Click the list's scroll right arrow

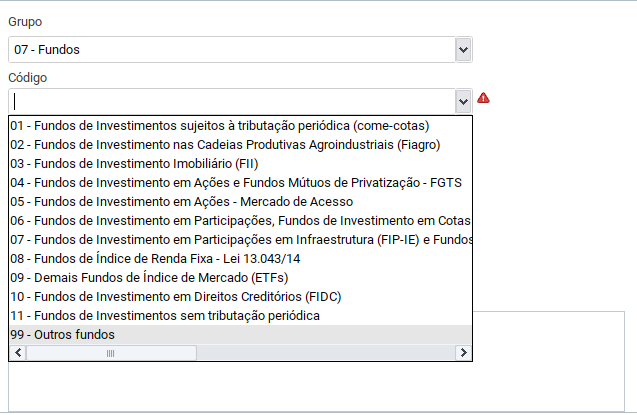(464, 353)
